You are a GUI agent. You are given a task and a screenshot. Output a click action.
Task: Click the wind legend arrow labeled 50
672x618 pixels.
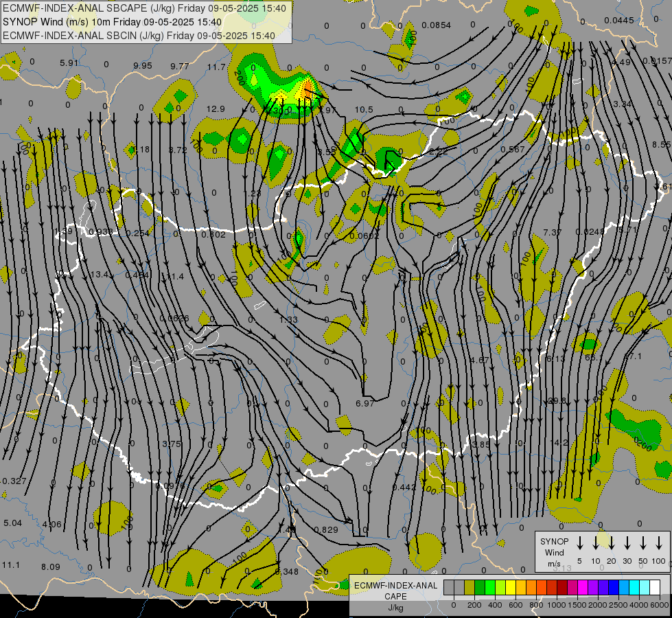point(643,543)
